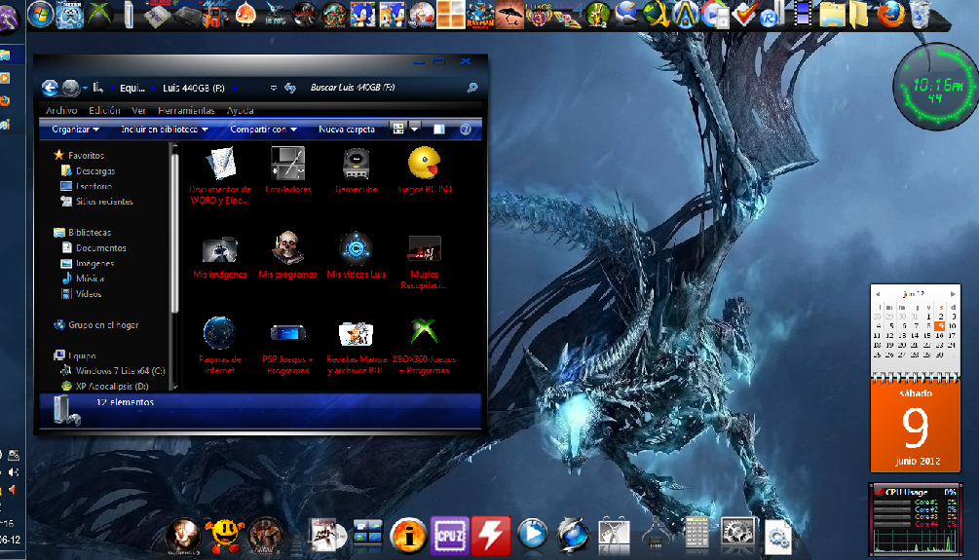This screenshot has height=560, width=979.
Task: Open the Calculator icon in bottom dock
Action: click(x=697, y=535)
